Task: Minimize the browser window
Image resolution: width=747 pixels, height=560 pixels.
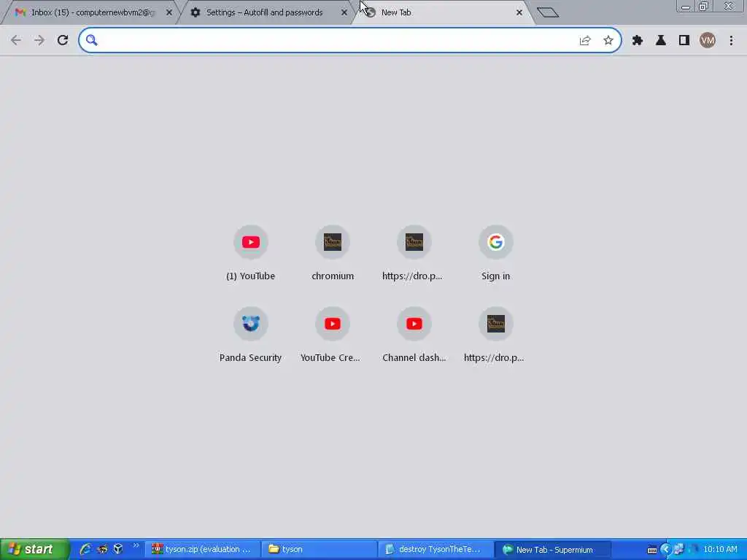Action: pyautogui.click(x=685, y=7)
